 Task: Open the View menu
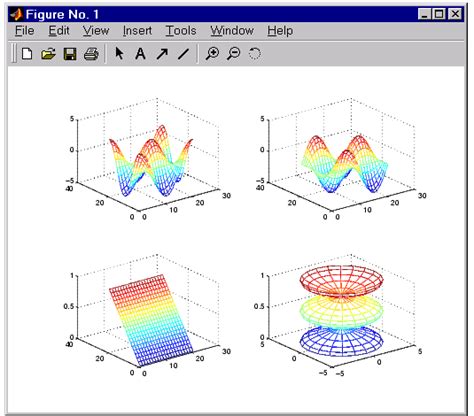point(96,31)
